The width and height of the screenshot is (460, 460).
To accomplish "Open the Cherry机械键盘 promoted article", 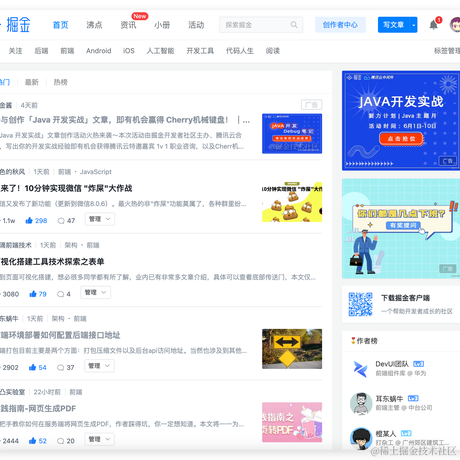I will pos(125,120).
